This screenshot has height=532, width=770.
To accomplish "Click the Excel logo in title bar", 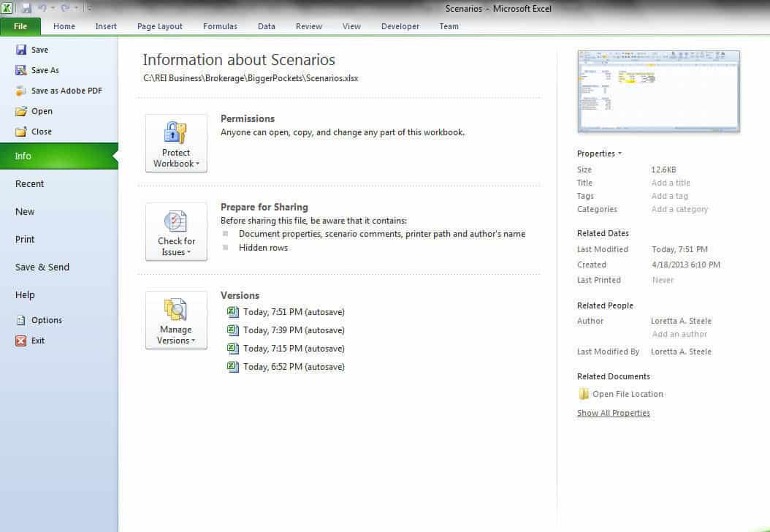I will coord(7,8).
